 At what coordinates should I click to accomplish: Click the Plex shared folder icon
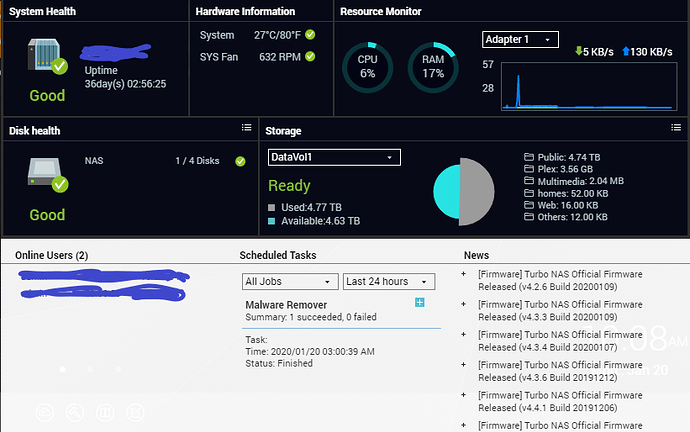(529, 169)
